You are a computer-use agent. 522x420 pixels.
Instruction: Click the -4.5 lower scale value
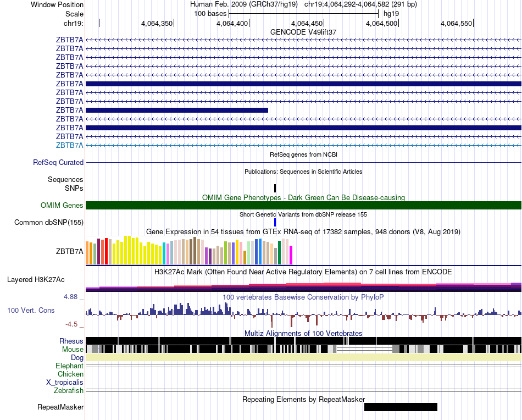71,324
